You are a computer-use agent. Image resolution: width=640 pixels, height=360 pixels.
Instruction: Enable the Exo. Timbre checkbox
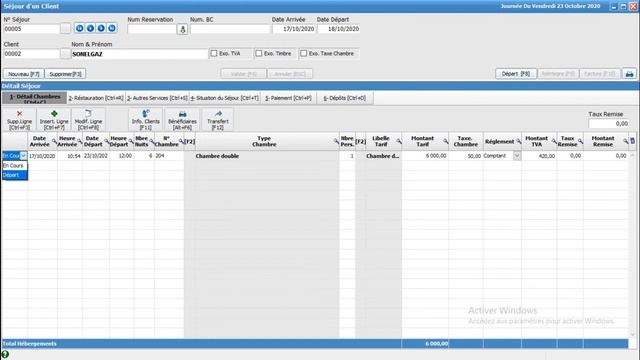pyautogui.click(x=259, y=53)
